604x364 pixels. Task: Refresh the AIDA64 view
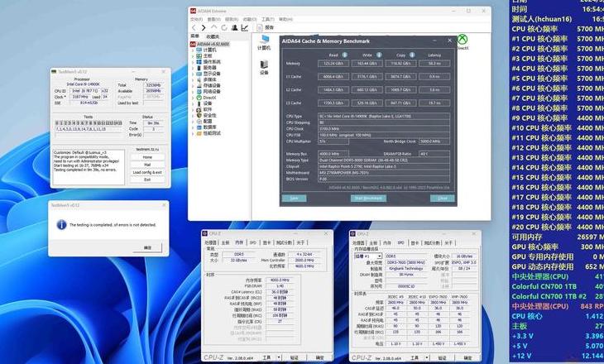click(223, 28)
